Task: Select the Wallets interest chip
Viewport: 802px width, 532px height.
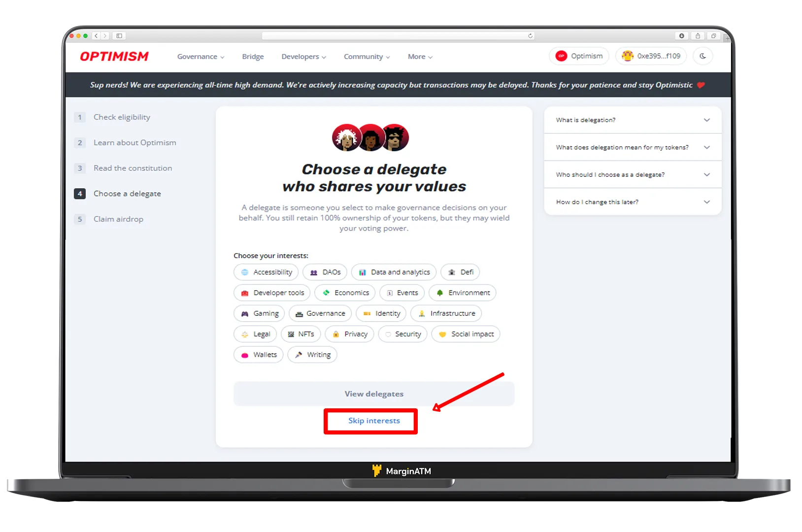Action: point(259,355)
